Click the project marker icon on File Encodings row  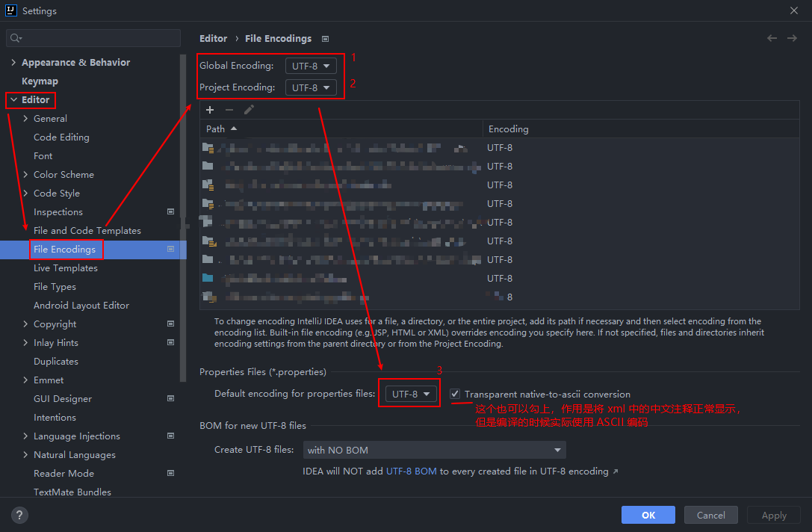pos(170,249)
